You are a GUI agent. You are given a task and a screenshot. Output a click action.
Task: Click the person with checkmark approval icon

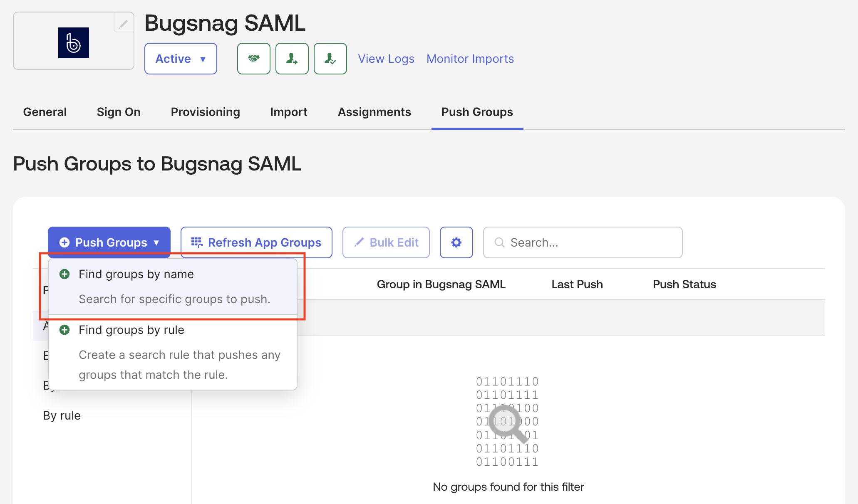coord(330,59)
